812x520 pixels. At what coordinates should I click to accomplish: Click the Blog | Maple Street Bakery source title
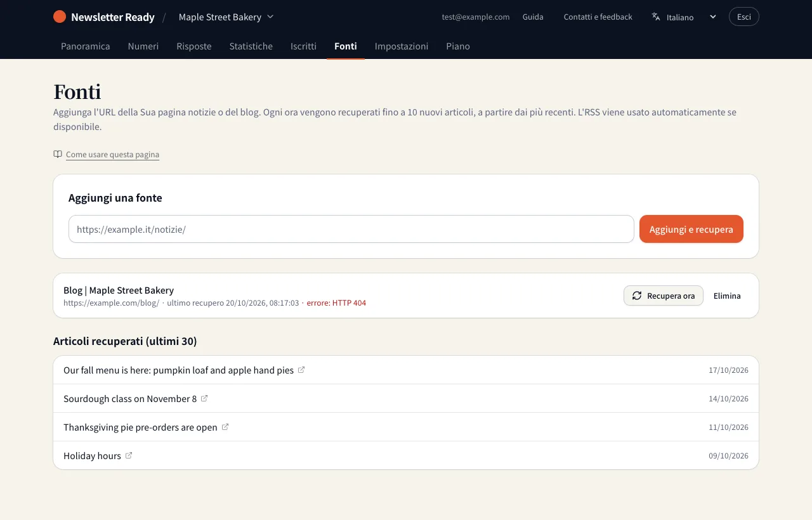(119, 290)
